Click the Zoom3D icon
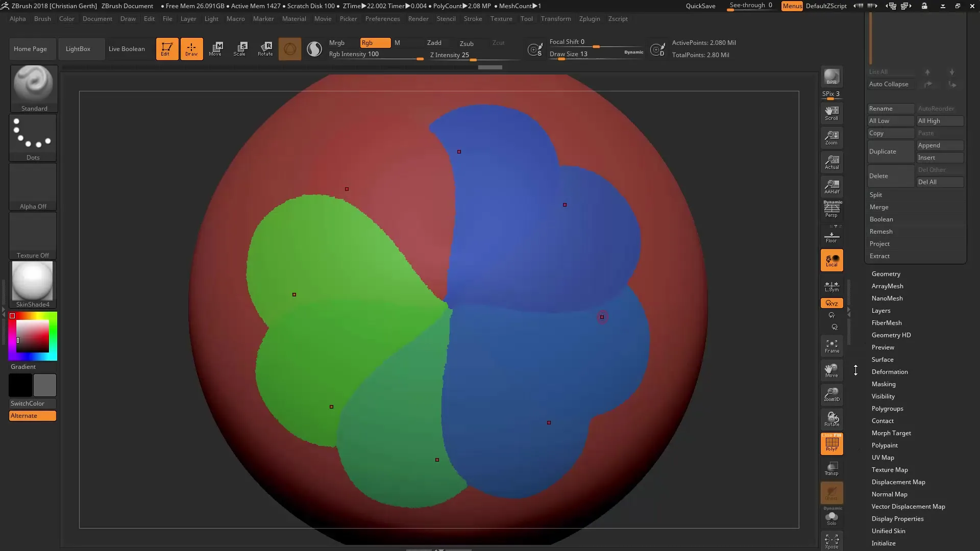 (831, 394)
